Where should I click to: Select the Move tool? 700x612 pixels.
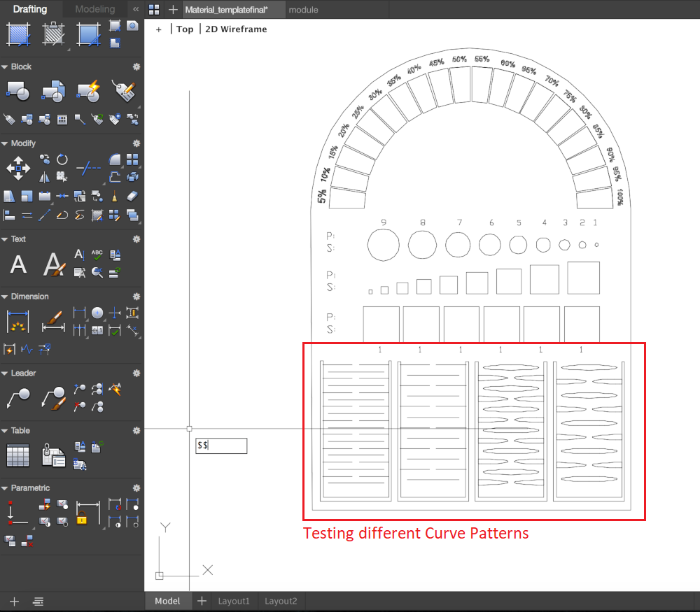pos(18,168)
